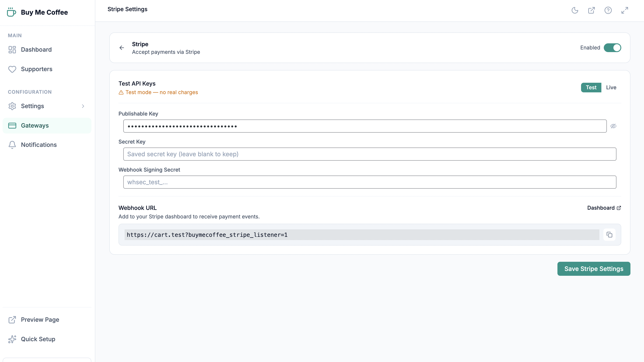Expand the Settings submenu chevron

[x=83, y=106]
